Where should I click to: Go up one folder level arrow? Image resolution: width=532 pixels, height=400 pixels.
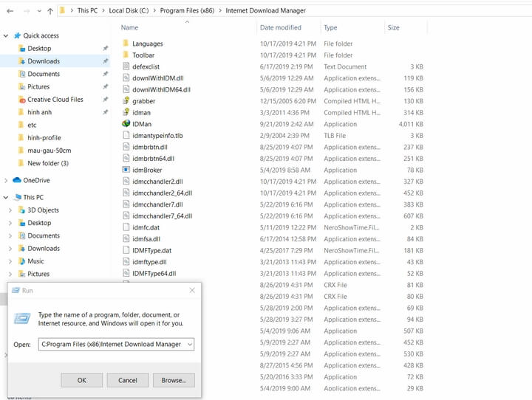(x=50, y=11)
